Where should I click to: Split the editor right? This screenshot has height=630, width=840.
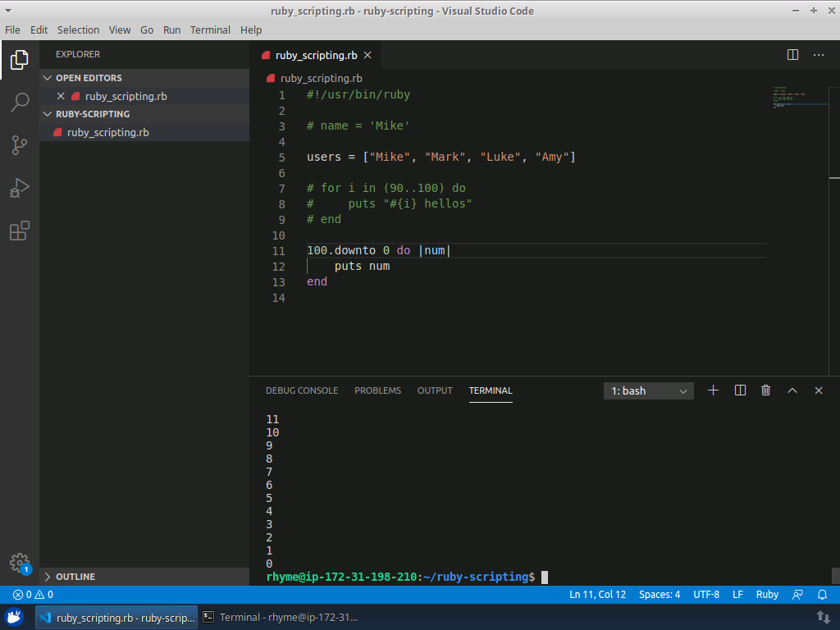(x=792, y=55)
